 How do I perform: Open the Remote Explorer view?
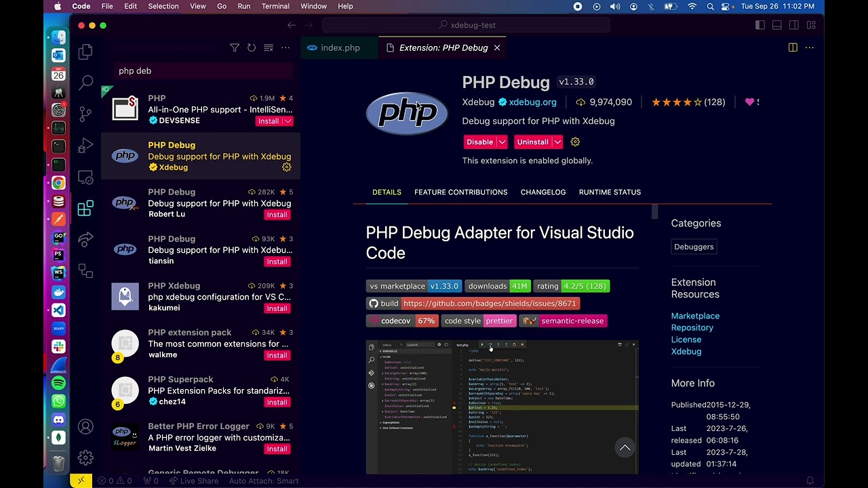pos(85,177)
